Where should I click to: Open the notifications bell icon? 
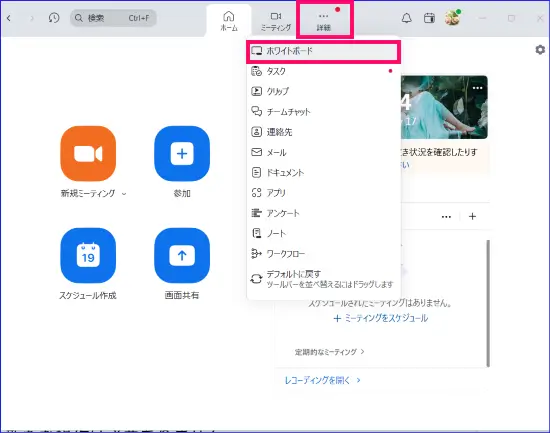click(x=407, y=18)
